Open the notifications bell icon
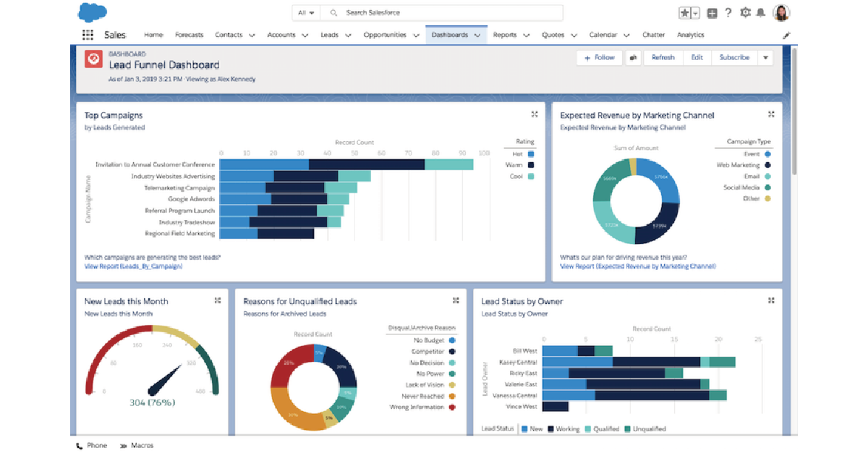Image resolution: width=868 pixels, height=456 pixels. click(762, 12)
